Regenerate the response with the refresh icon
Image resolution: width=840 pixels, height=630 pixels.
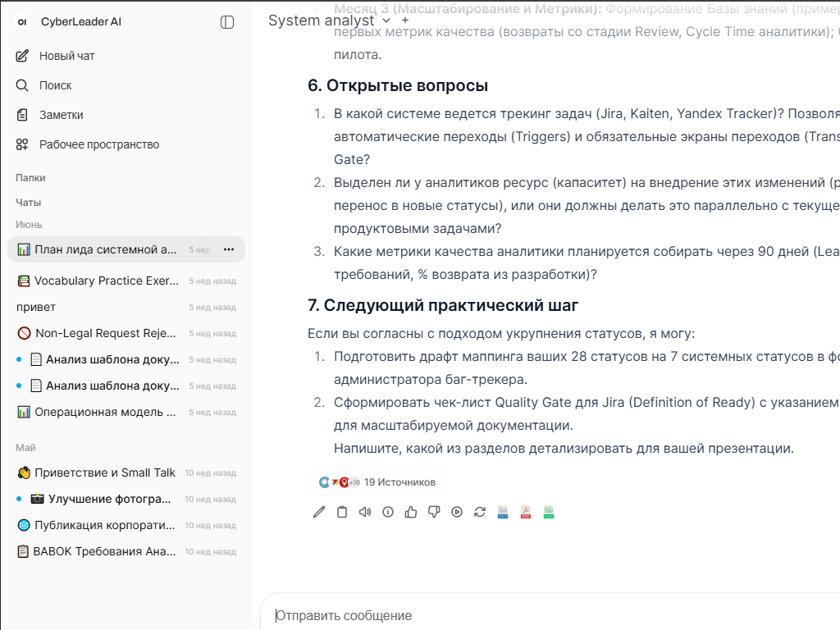coord(480,512)
